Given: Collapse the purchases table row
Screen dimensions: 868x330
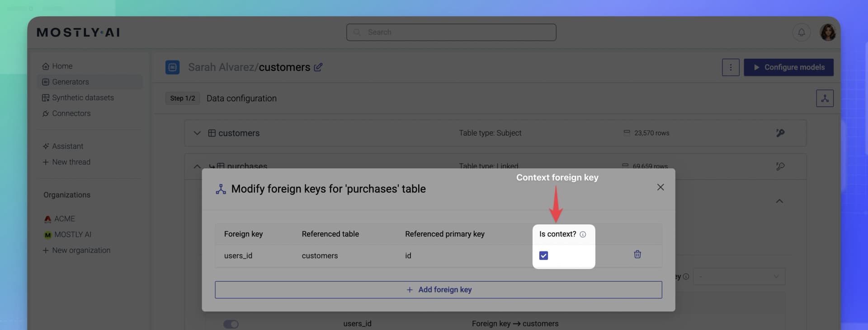Looking at the screenshot, I should 197,167.
